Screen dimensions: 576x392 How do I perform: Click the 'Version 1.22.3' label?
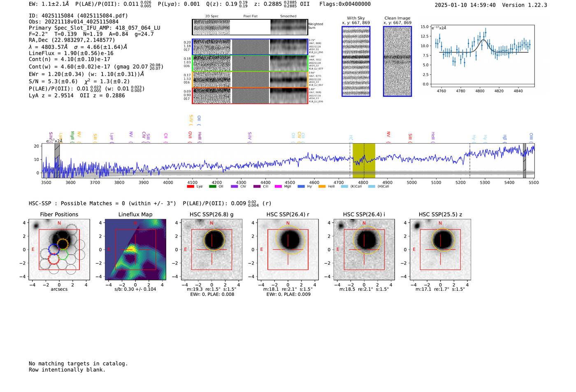point(525,5)
